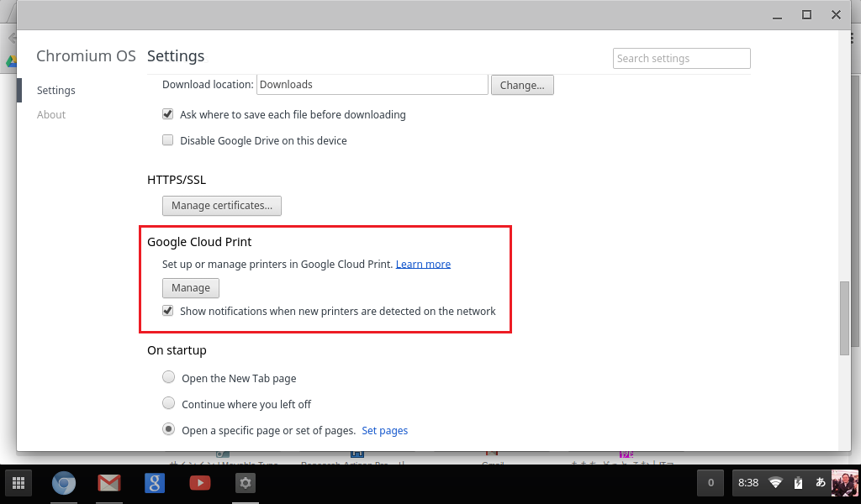
Task: Switch to the About page
Action: pos(51,114)
